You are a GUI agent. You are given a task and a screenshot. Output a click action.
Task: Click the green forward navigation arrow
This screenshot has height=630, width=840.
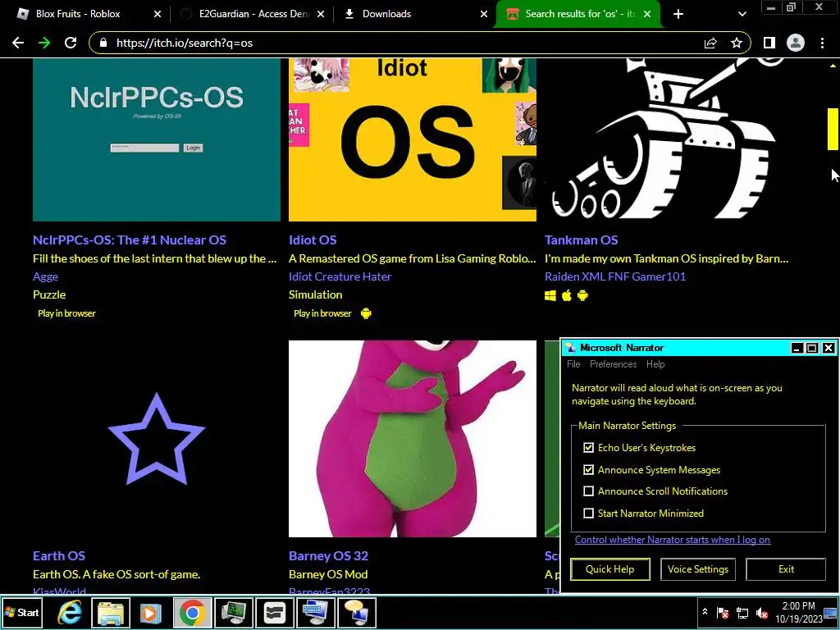(44, 43)
